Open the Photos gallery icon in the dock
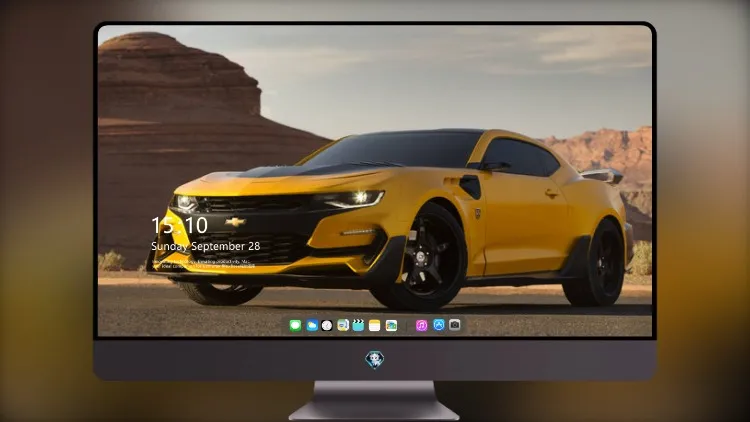 pos(391,325)
